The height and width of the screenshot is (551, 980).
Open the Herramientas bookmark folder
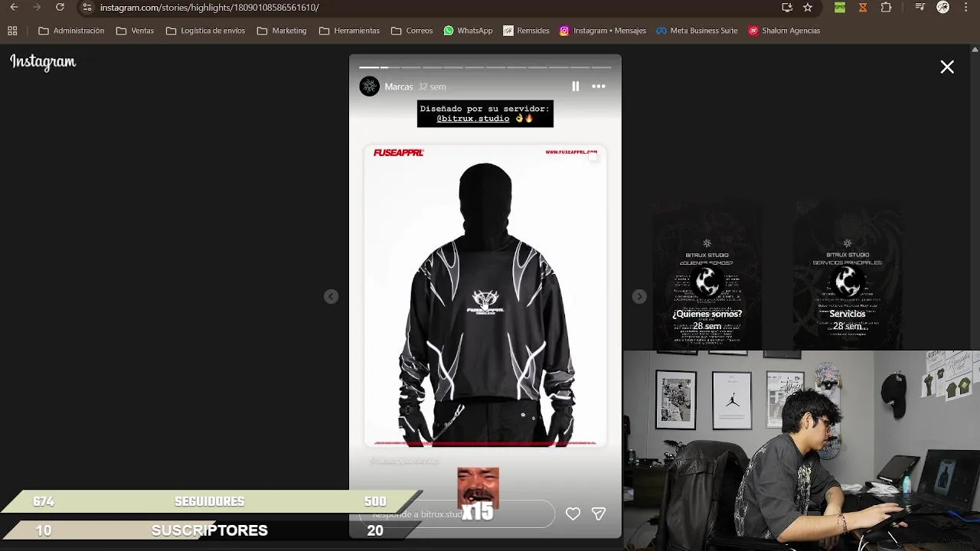(x=349, y=31)
